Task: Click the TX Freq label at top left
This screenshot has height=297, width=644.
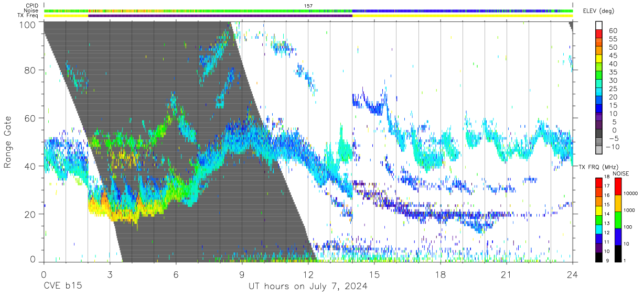Action: (28, 16)
